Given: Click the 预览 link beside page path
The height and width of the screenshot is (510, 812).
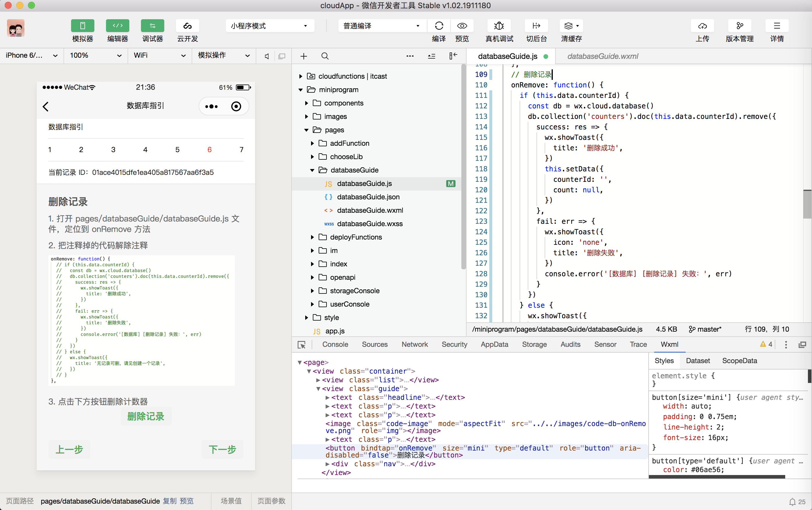Looking at the screenshot, I should coord(187,501).
